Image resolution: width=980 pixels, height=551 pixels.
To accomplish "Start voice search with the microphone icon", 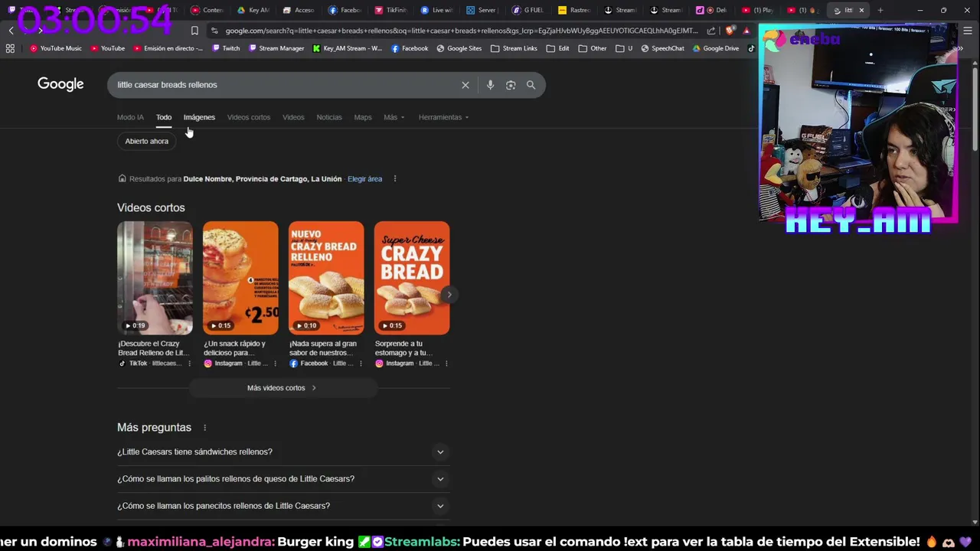I will pyautogui.click(x=490, y=85).
